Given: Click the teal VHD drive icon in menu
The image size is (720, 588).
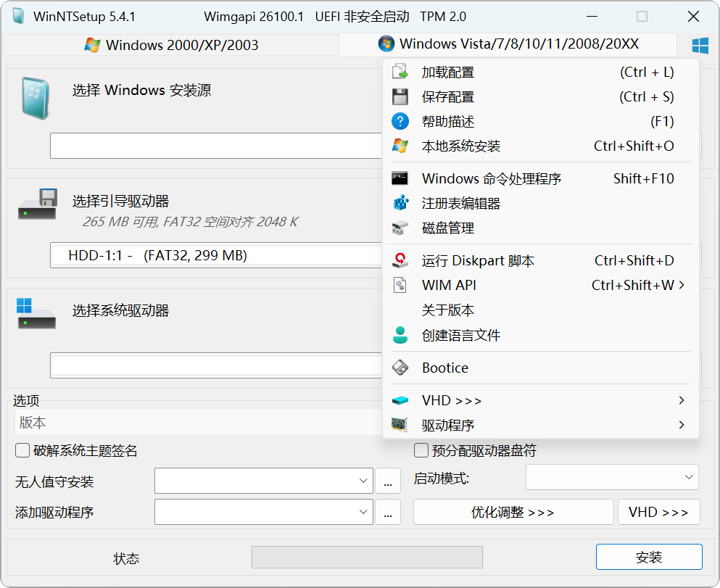Looking at the screenshot, I should click(400, 400).
